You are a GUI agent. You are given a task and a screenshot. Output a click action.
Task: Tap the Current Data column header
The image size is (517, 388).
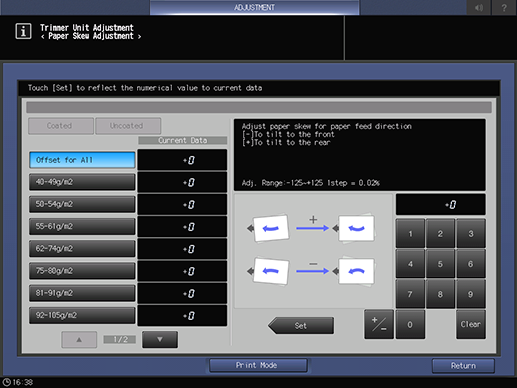(182, 140)
